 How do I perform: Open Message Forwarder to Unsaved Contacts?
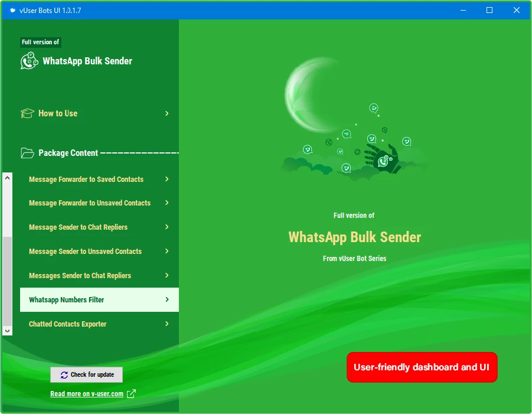99,203
